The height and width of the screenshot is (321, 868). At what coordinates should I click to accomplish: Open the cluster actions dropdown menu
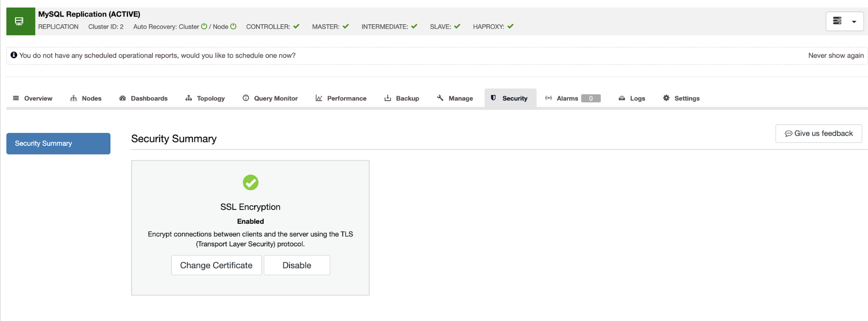click(x=844, y=21)
